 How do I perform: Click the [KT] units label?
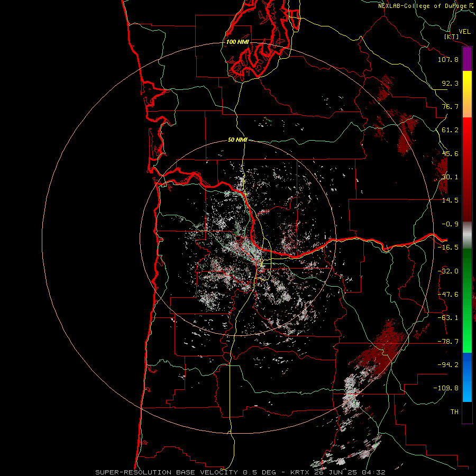tap(452, 37)
